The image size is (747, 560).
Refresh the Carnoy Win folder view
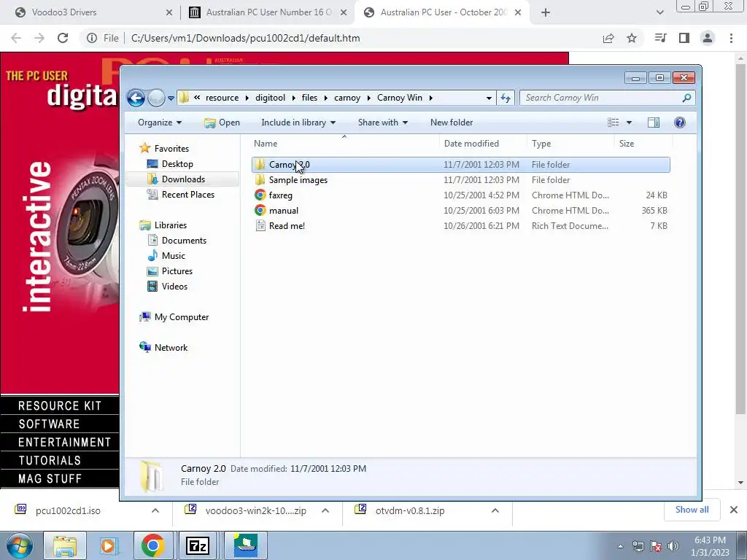[506, 98]
